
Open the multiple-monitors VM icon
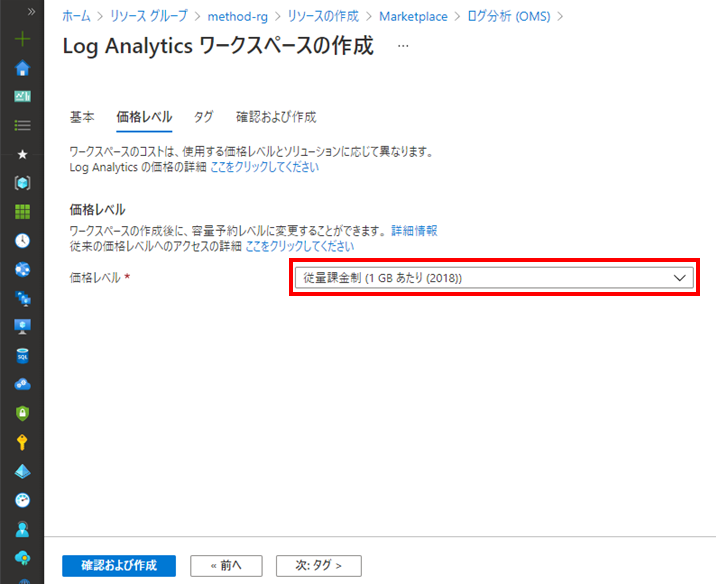point(22,298)
